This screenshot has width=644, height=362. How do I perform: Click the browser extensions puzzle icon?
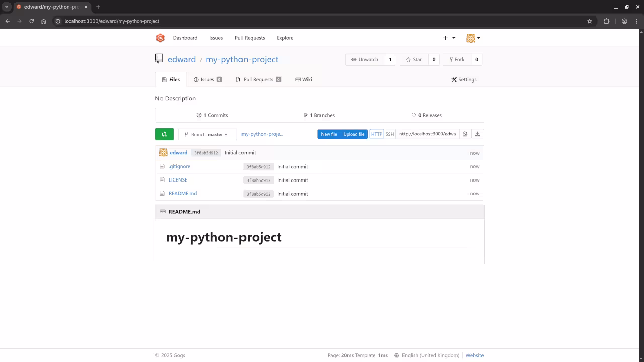606,21
